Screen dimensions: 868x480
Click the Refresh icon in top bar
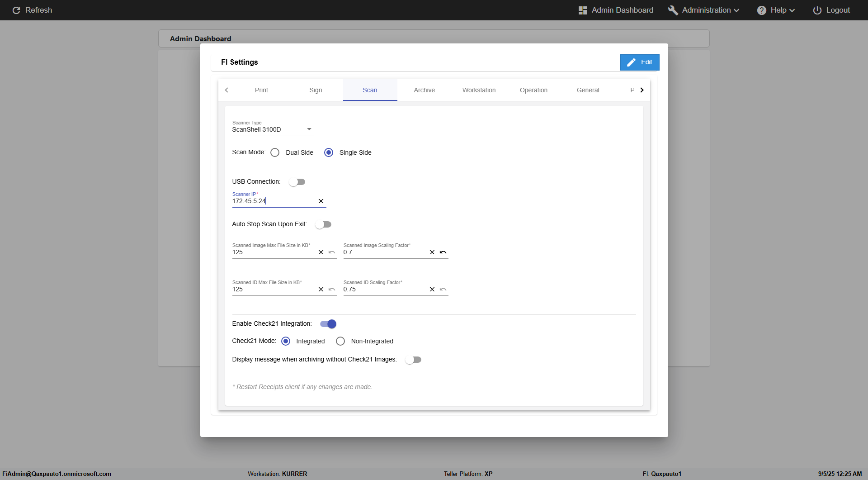16,10
